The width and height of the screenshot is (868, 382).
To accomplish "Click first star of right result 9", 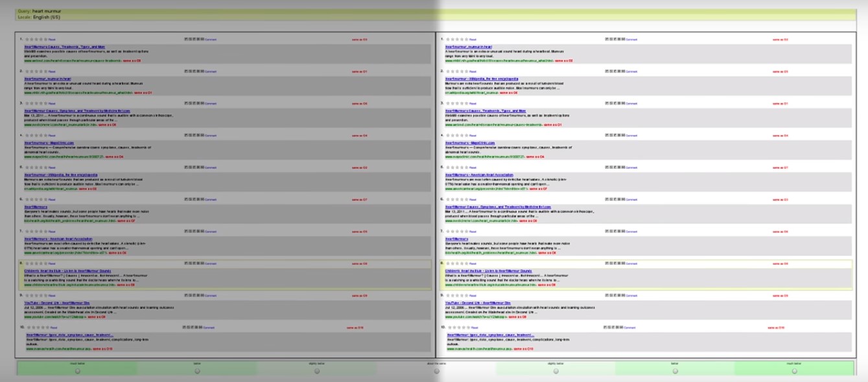I will click(x=447, y=295).
